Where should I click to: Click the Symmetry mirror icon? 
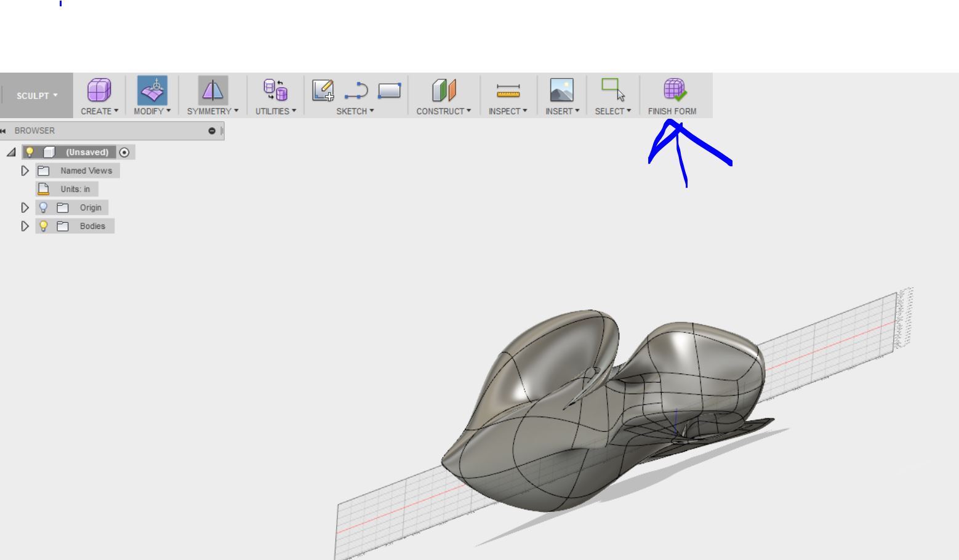click(x=213, y=90)
